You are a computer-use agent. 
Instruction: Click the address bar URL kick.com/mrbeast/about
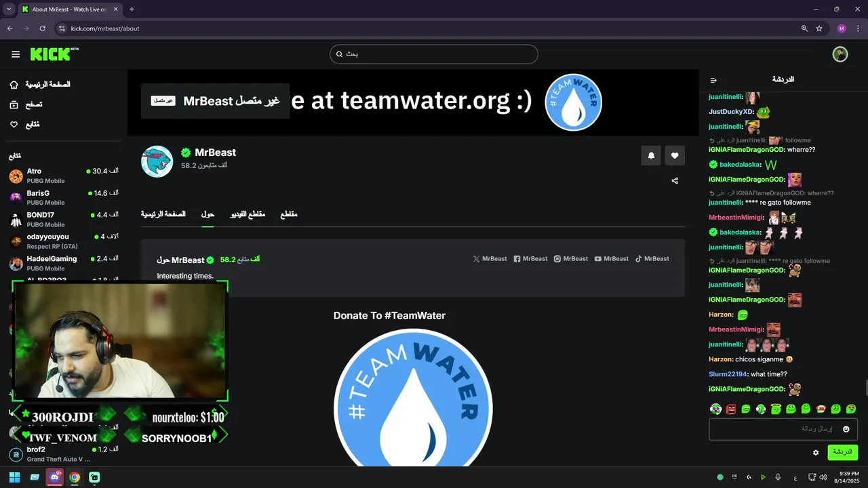105,28
